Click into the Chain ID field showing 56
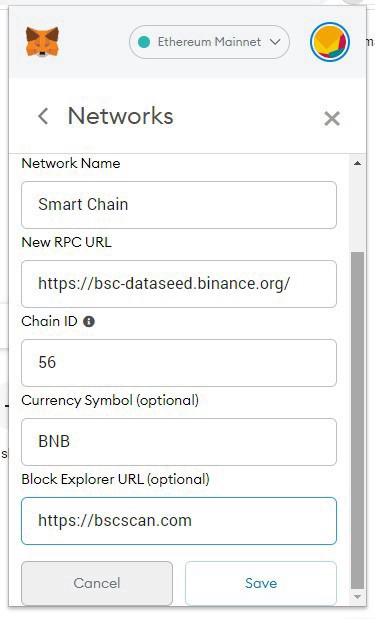This screenshot has width=375, height=619. click(179, 363)
